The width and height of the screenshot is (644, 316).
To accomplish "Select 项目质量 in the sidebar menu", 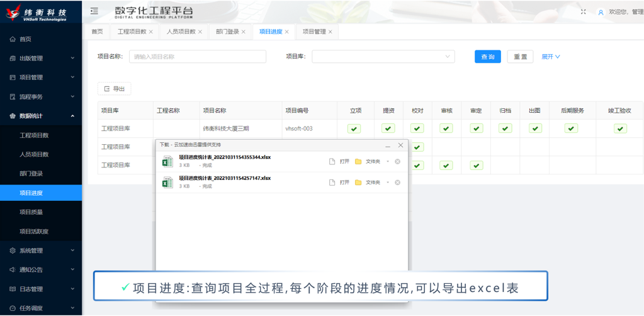I will pyautogui.click(x=31, y=212).
